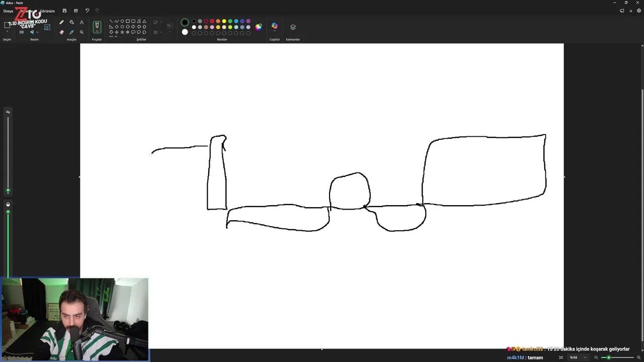Pick the Line shape
644x362 pixels.
(x=111, y=21)
